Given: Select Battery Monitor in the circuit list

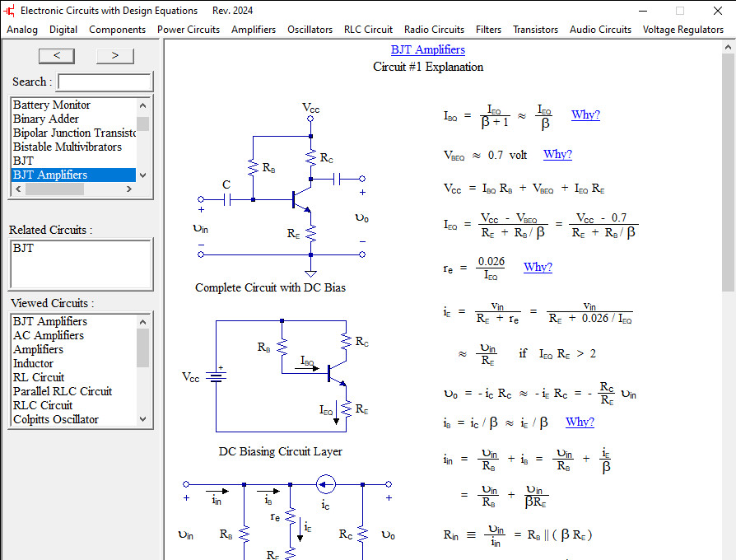Looking at the screenshot, I should click(x=74, y=105).
